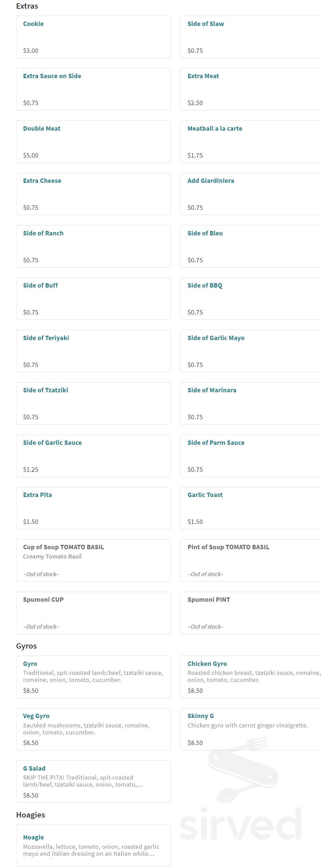The image size is (321, 868).
Task: Add the Extra Cheese item
Action: (x=93, y=194)
